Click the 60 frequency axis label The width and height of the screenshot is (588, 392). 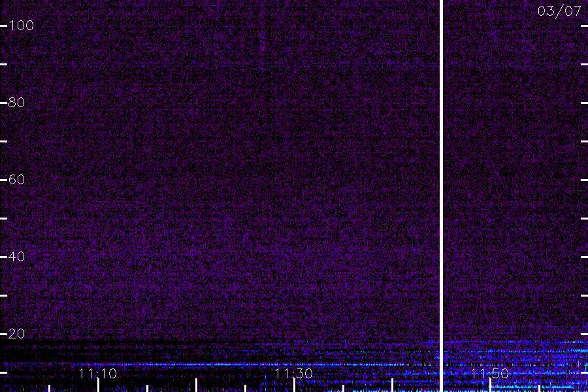click(16, 180)
